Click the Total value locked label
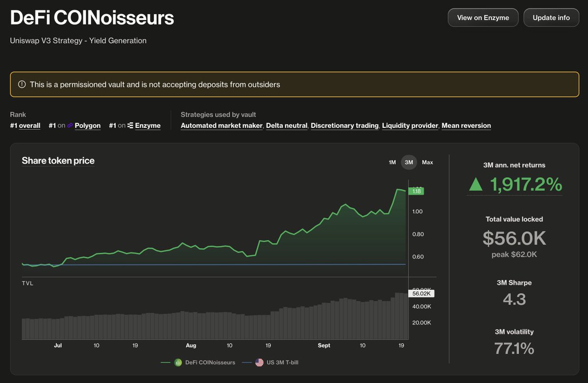This screenshot has height=383, width=588. [x=514, y=219]
